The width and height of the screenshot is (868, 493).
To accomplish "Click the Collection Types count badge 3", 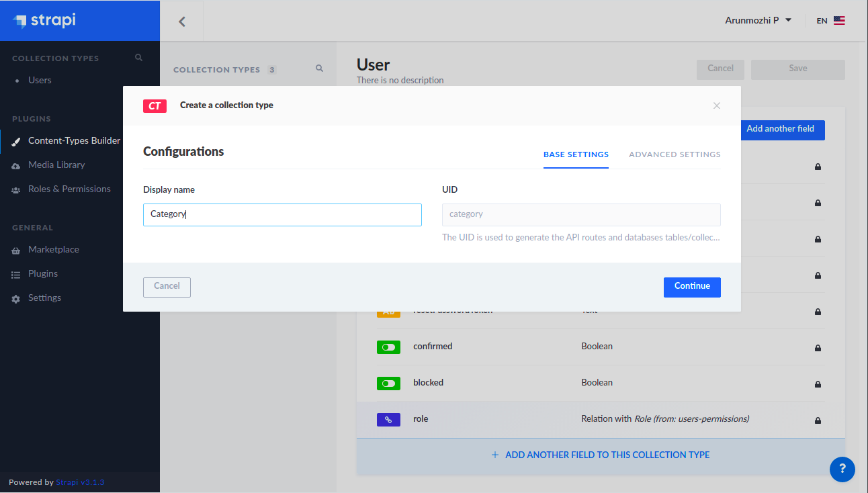I will pos(271,70).
